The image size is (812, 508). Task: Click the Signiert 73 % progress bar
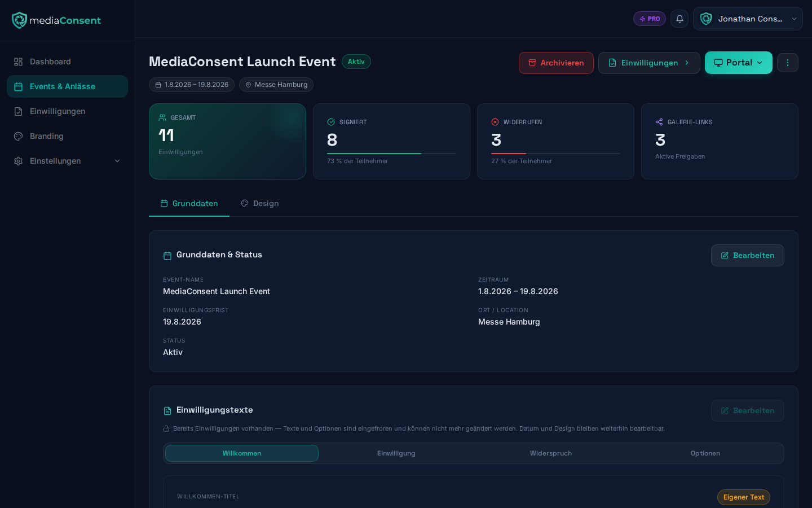tap(391, 153)
